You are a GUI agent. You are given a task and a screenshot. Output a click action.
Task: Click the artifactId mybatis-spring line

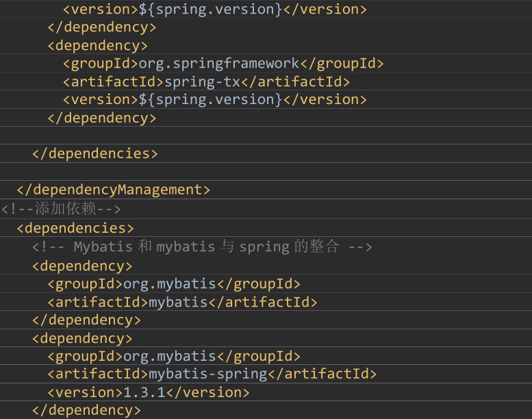click(x=212, y=374)
